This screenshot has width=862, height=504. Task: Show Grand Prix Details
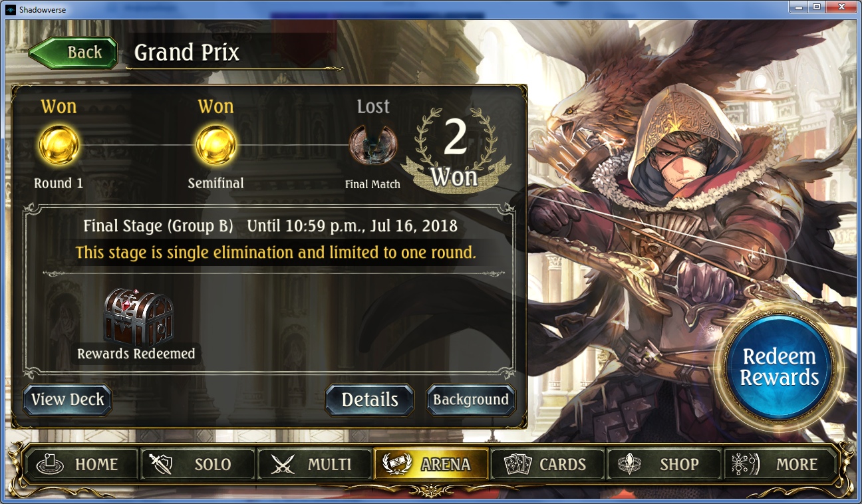click(370, 400)
